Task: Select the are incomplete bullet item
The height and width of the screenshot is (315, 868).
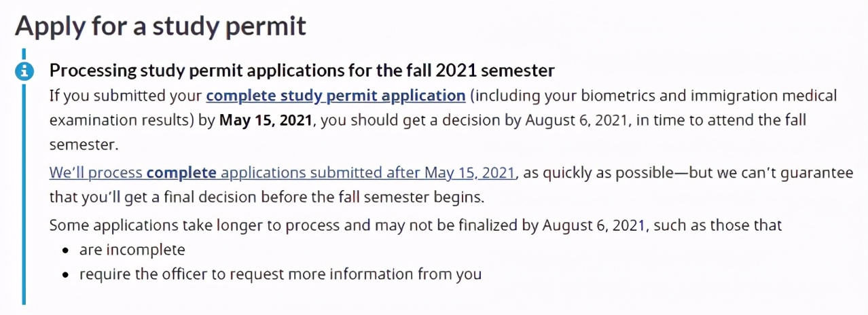Action: pos(132,250)
